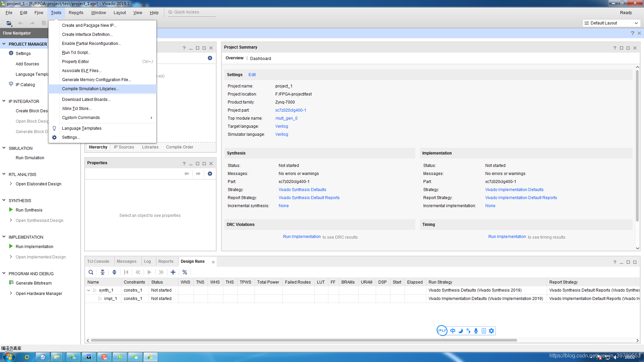
Task: Click the Vivado Synthesis Defaults strategy link
Action: pyautogui.click(x=303, y=190)
